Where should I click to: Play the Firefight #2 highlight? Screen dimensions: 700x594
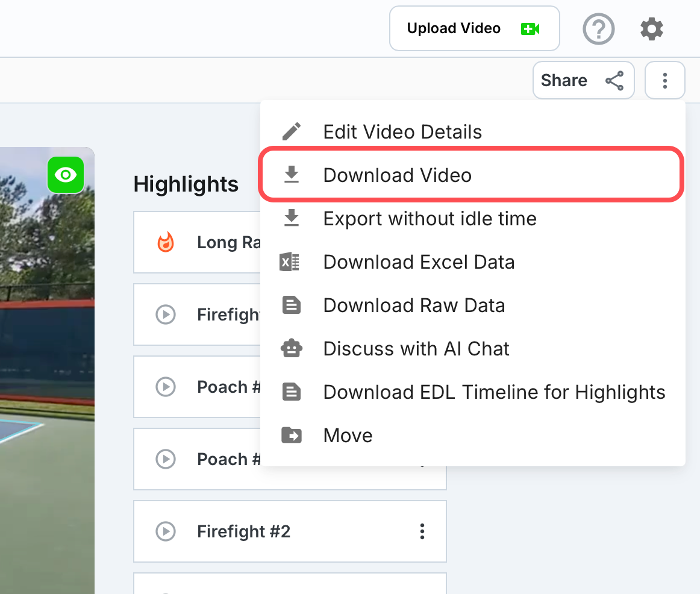pos(166,531)
